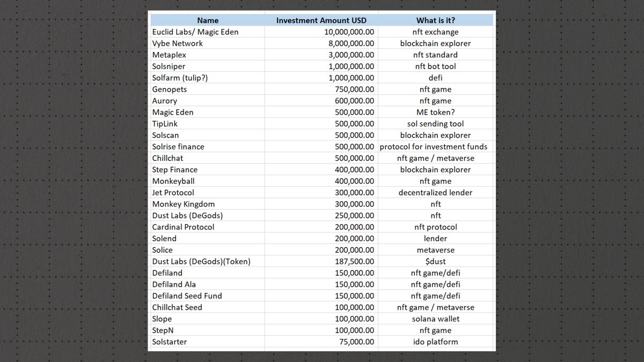This screenshot has width=644, height=362.
Task: Select the What is it? column header
Action: (435, 20)
